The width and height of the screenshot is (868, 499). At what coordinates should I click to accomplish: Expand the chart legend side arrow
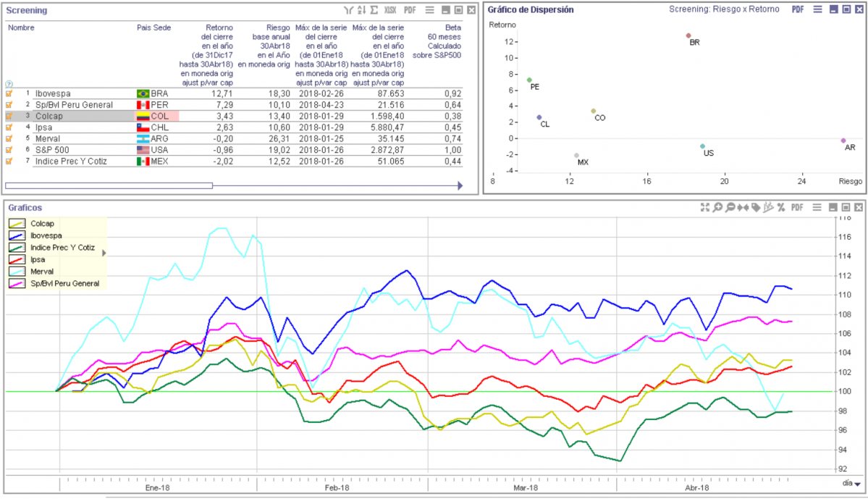coord(104,253)
